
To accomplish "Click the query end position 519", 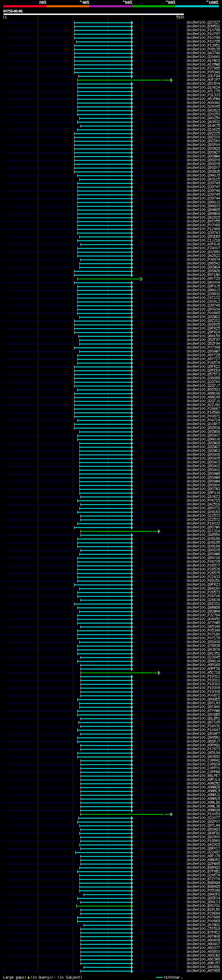I will pyautogui.click(x=179, y=17).
